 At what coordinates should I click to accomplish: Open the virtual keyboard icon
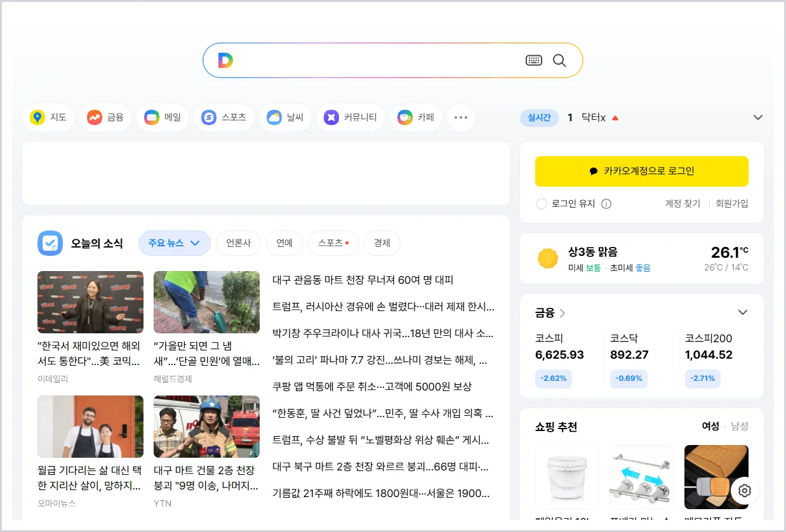(x=534, y=60)
